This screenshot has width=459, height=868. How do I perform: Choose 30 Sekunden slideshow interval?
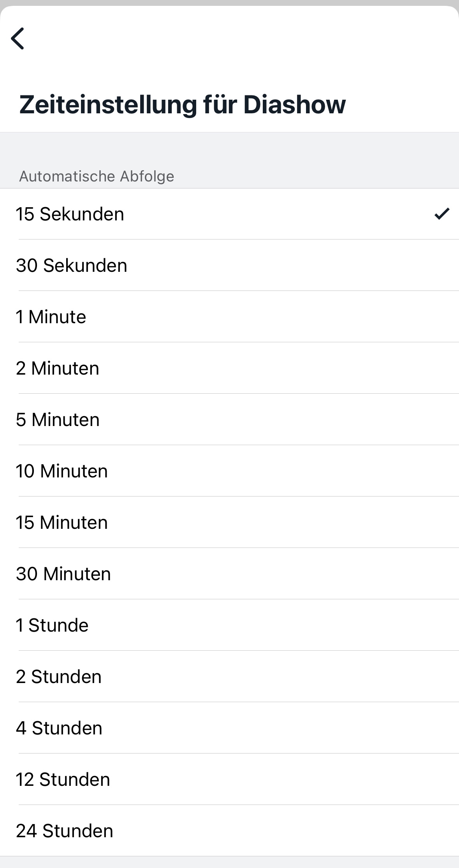72,266
